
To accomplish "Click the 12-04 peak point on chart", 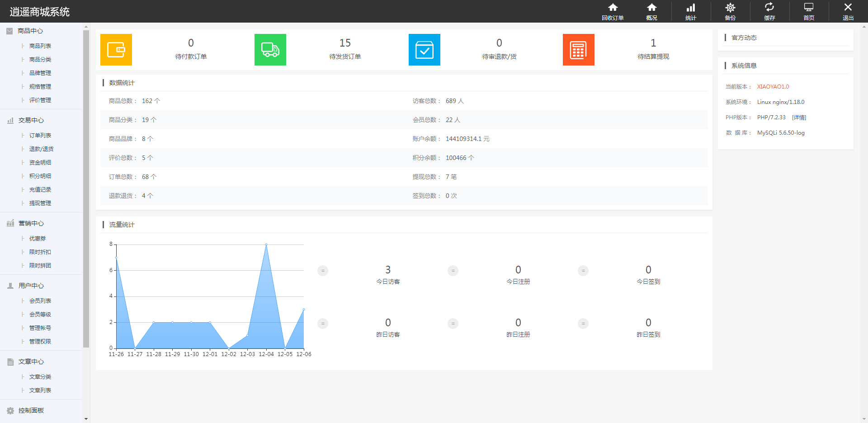I will pyautogui.click(x=266, y=244).
